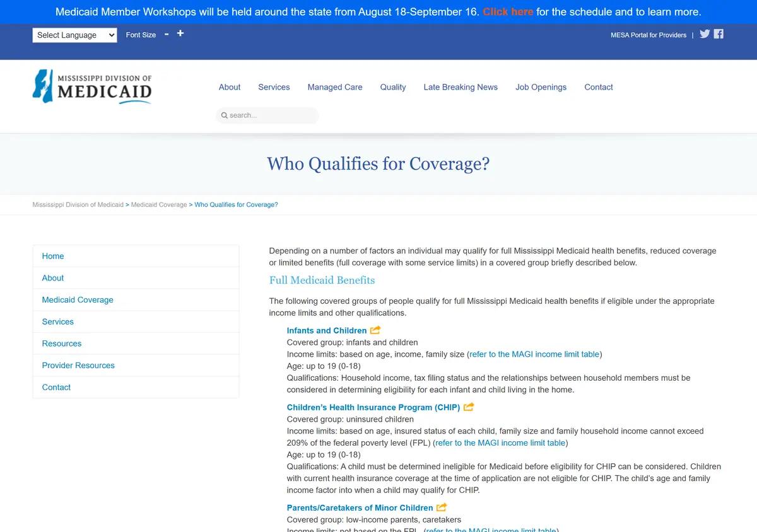Open the MAGI income limit table link under CHIP
Viewport: 757px width, 532px height.
(500, 442)
